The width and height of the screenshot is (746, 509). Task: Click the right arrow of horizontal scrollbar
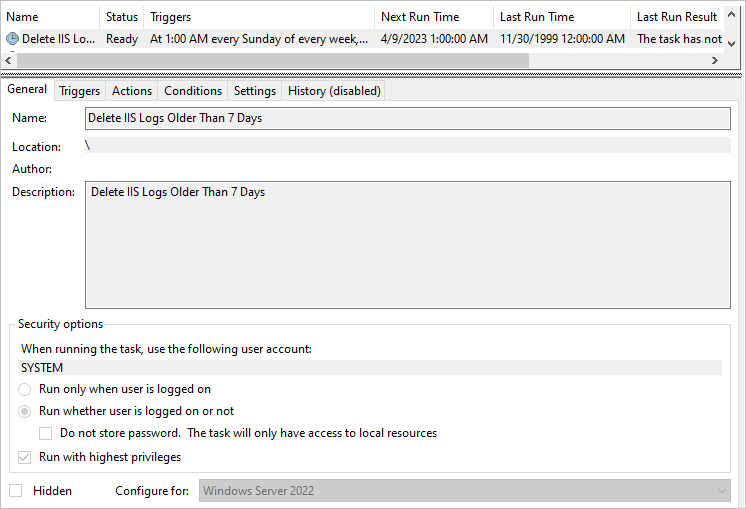714,60
